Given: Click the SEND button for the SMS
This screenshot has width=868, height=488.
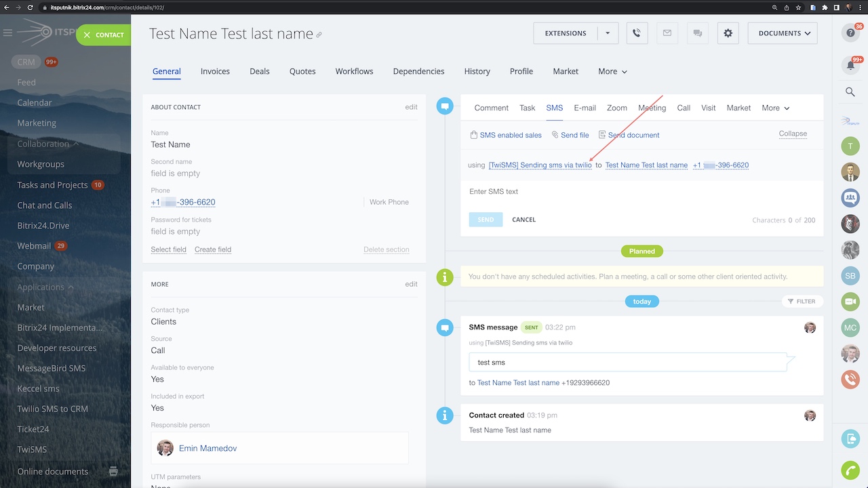Looking at the screenshot, I should (x=486, y=220).
